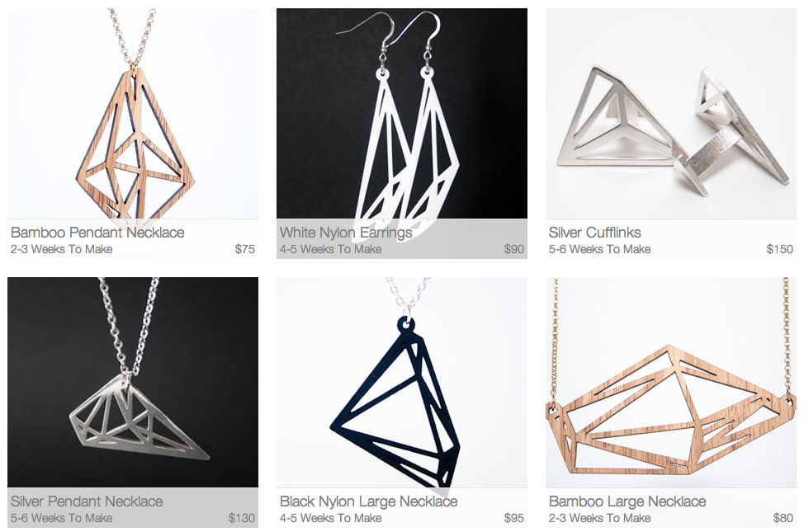Click the earrings' 4-5 Weeks To Make text

pos(330,250)
